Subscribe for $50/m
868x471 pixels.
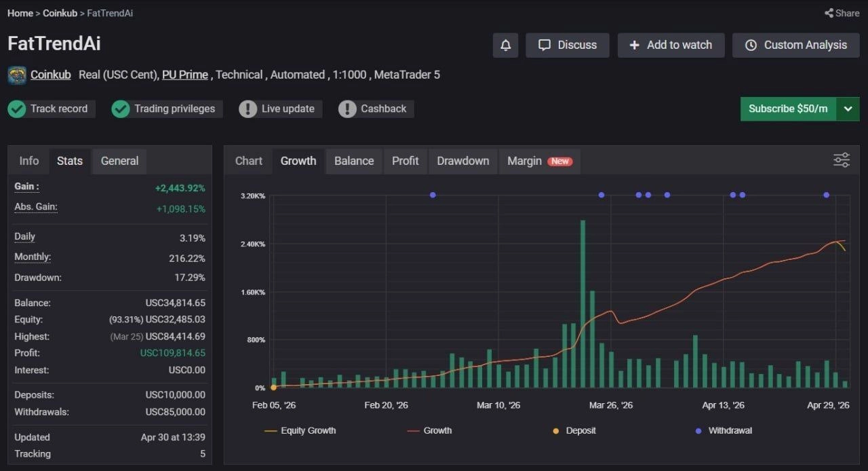point(788,109)
